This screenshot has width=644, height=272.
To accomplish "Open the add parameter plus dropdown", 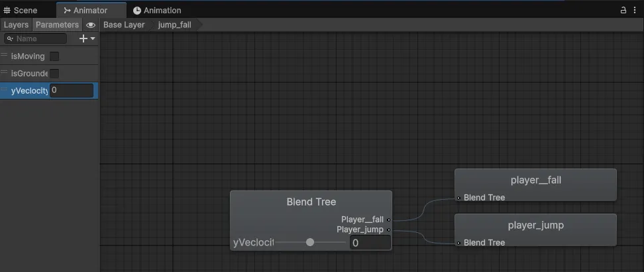I will tap(87, 38).
